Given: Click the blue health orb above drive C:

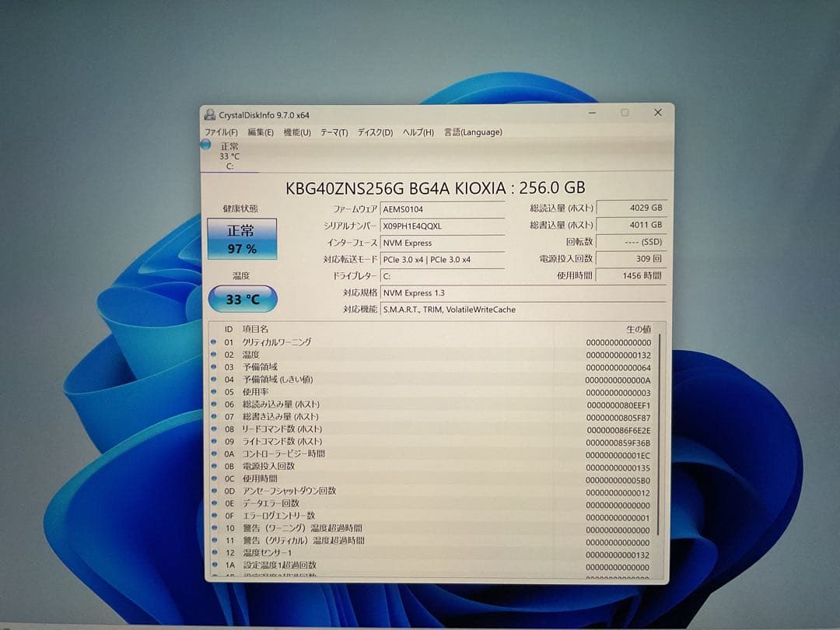Looking at the screenshot, I should (206, 145).
